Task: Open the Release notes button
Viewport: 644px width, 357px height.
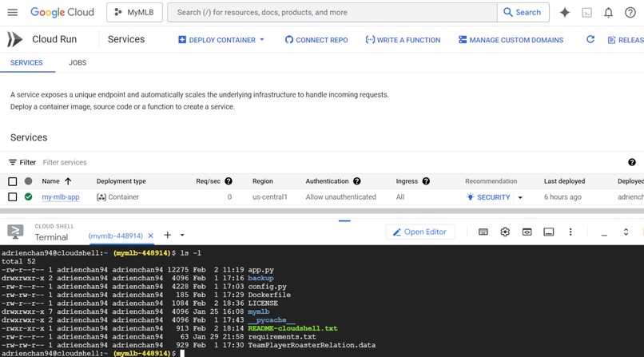Action: (x=626, y=40)
